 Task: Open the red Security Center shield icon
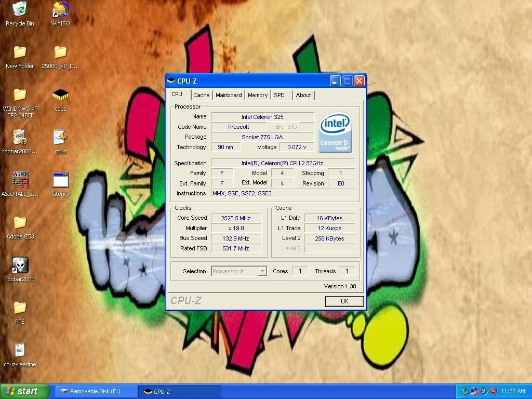(x=494, y=391)
